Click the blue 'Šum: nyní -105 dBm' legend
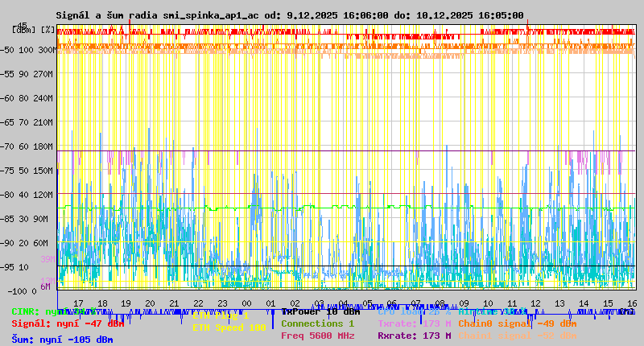 point(62,340)
